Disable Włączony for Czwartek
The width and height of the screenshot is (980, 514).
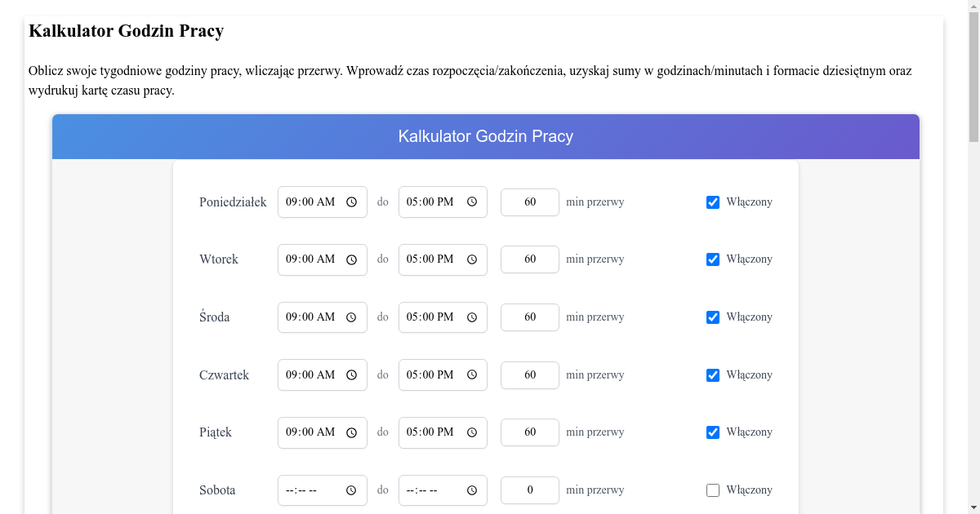(713, 374)
